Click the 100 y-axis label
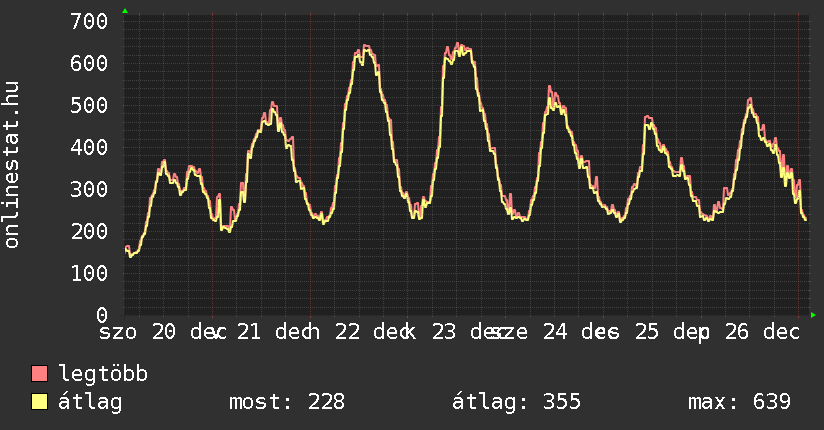824x430 pixels. 90,273
